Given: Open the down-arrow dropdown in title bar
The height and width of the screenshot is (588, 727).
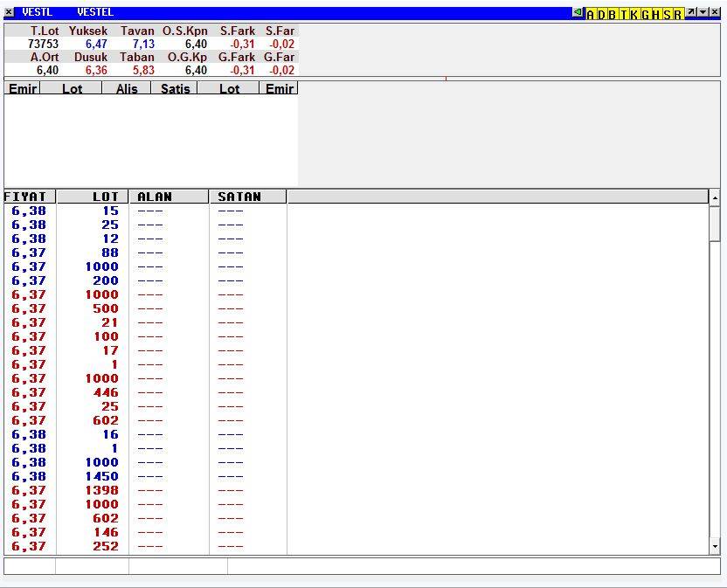Looking at the screenshot, I should [703, 13].
